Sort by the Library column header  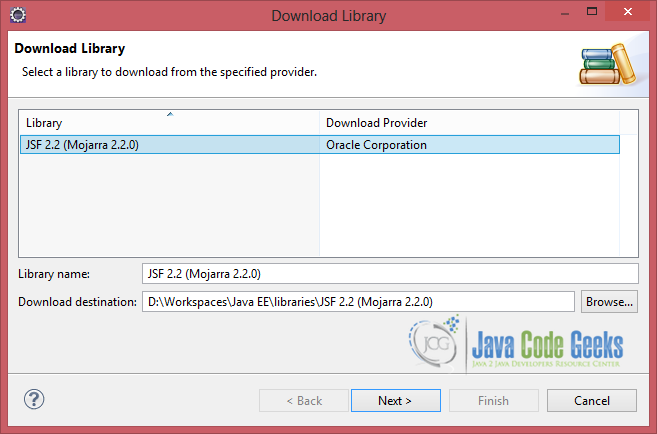[x=169, y=123]
